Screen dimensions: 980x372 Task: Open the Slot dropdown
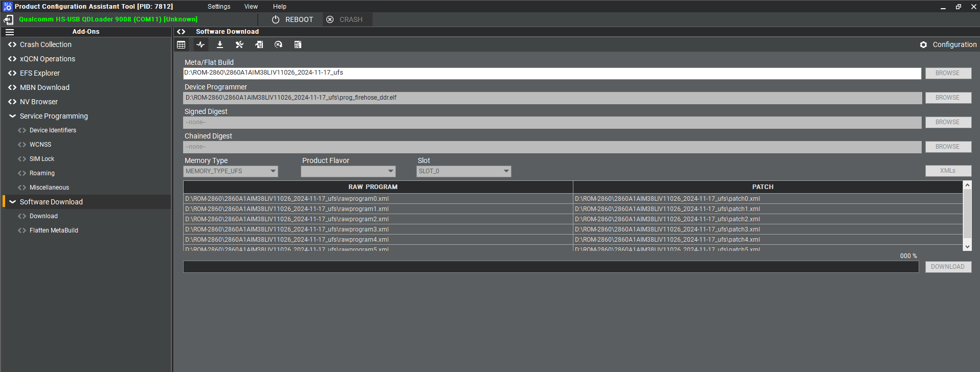click(463, 171)
